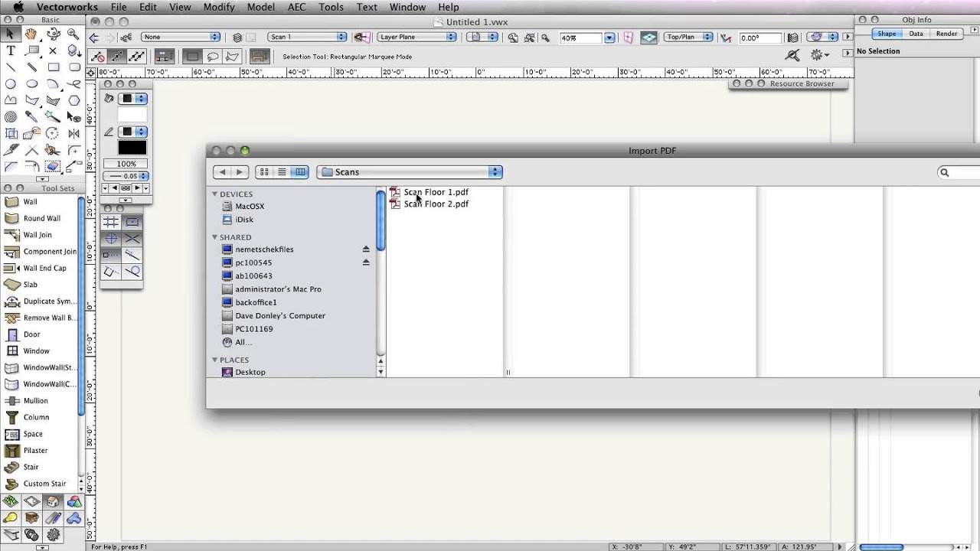Select the Pan hand tool
The width and height of the screenshot is (980, 551).
point(31,34)
